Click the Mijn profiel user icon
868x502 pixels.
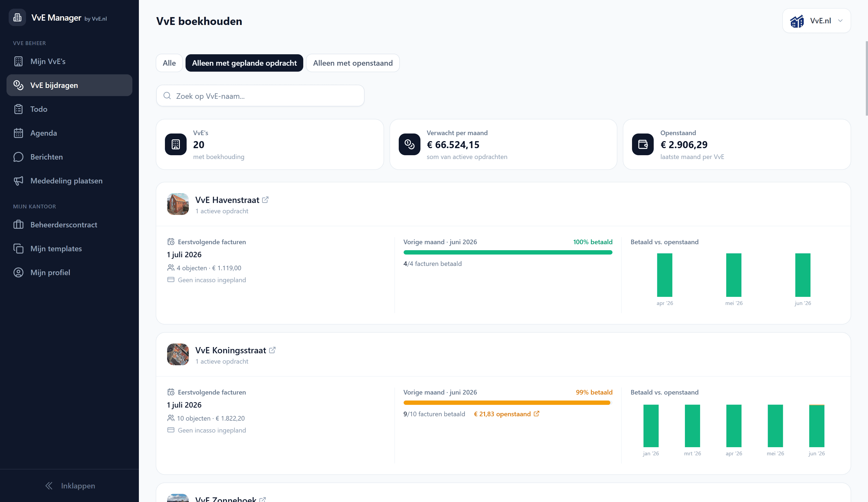click(18, 272)
